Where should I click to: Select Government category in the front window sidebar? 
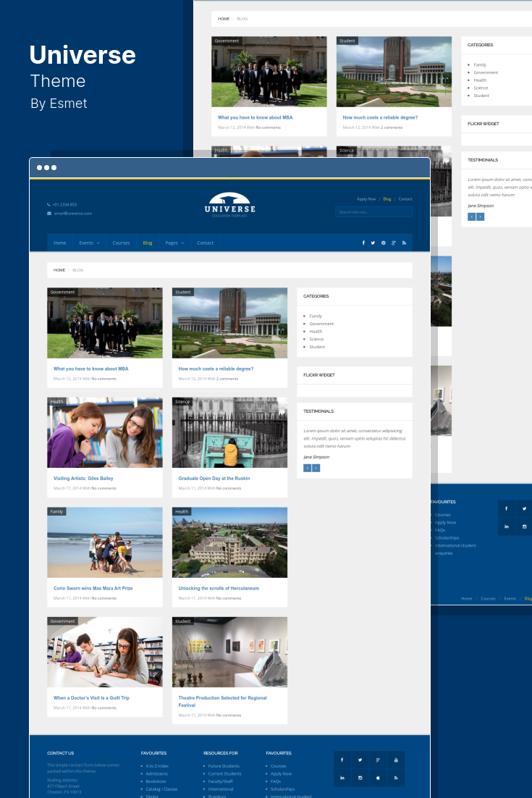[321, 324]
